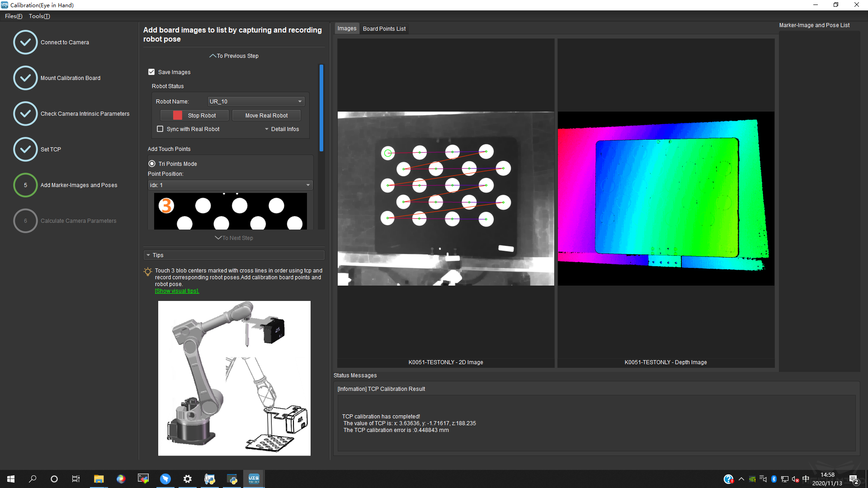Open the Tools menu
Viewport: 868px width, 488px height.
(39, 16)
